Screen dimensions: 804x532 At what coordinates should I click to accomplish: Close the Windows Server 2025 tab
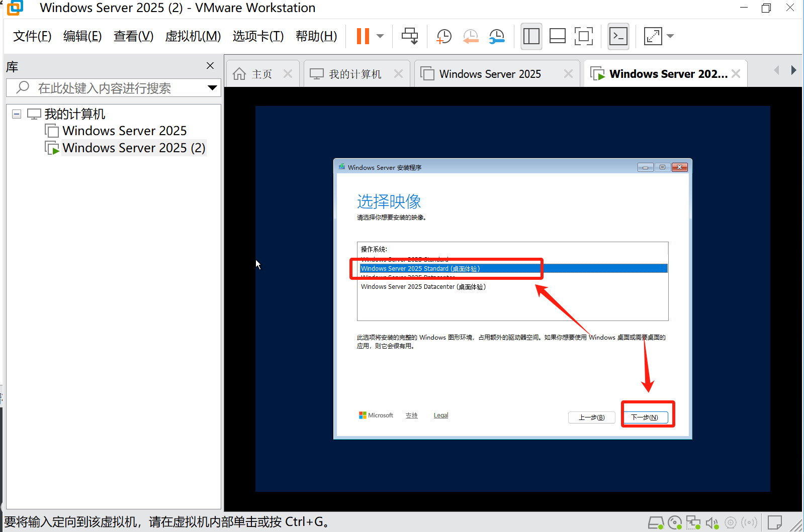(568, 74)
